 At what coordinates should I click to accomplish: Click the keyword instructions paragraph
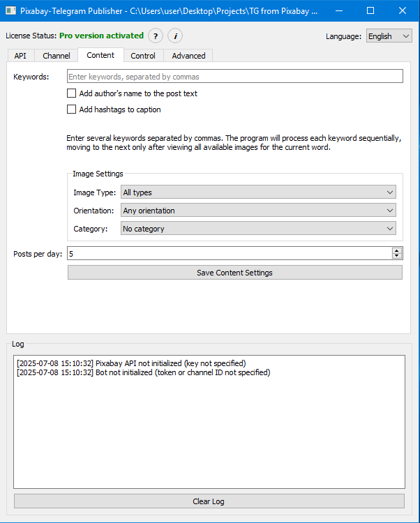point(234,143)
